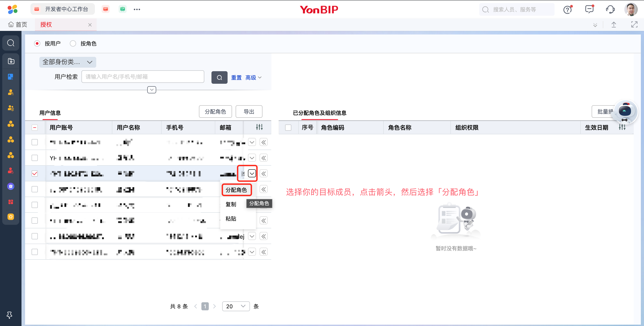Image resolution: width=644 pixels, height=326 pixels.
Task: Open the 全部身份类 dropdown
Action: point(68,62)
